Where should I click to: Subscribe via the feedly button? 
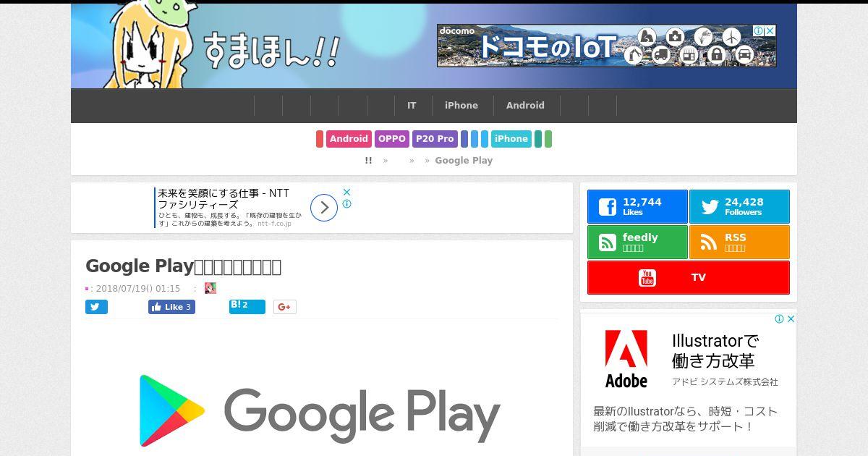(x=637, y=242)
